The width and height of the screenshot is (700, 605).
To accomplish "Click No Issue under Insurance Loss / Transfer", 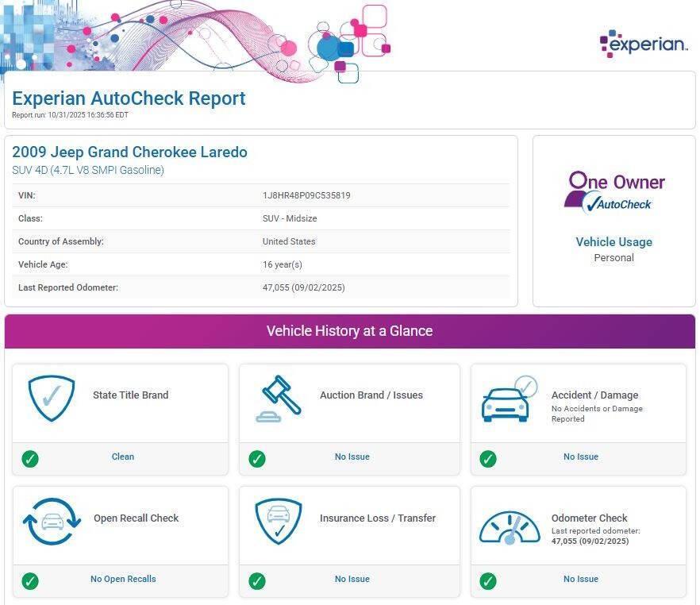I will tap(352, 580).
